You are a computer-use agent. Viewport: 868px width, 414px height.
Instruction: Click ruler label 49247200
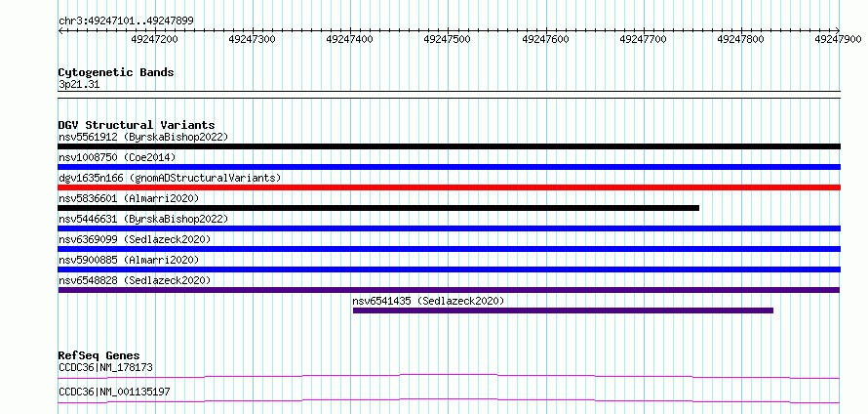[x=154, y=39]
